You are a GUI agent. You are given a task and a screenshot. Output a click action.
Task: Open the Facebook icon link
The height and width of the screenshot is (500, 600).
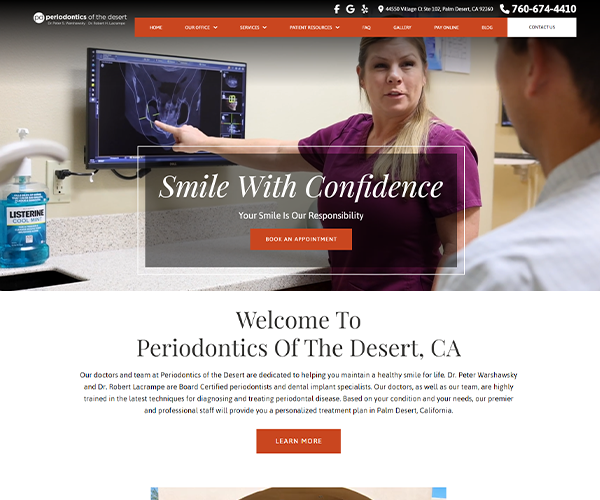pos(337,9)
